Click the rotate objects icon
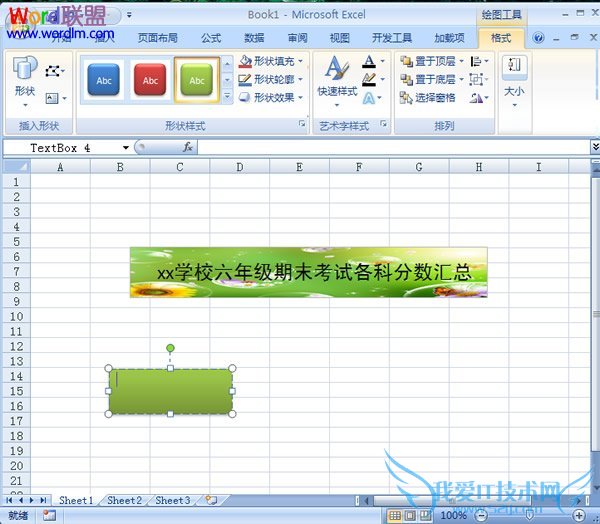Image resolution: width=600 pixels, height=524 pixels. [479, 98]
